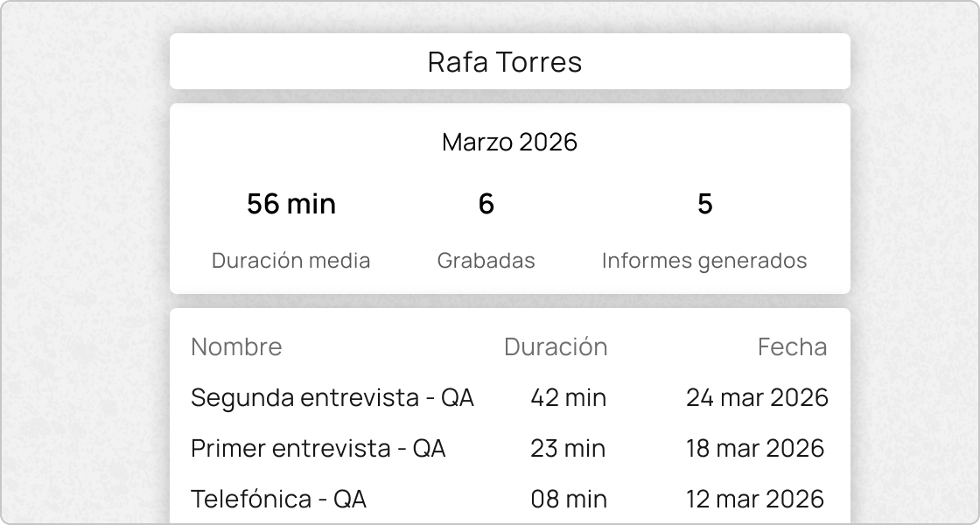This screenshot has height=525, width=980.
Task: Select the 6 Grabadas counter
Action: tap(486, 203)
